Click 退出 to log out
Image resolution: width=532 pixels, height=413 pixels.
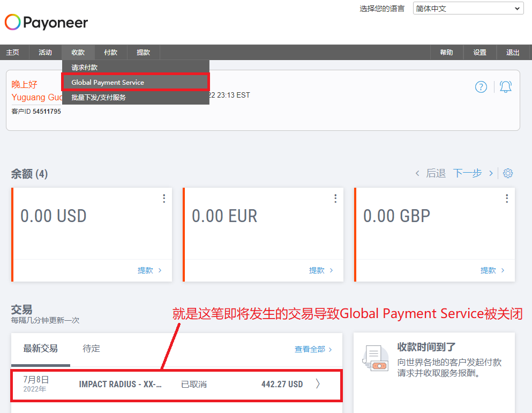(x=513, y=53)
